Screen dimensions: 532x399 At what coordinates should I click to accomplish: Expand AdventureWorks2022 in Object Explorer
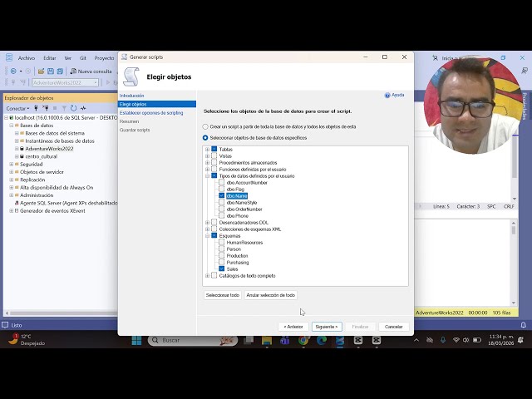pyautogui.click(x=17, y=149)
